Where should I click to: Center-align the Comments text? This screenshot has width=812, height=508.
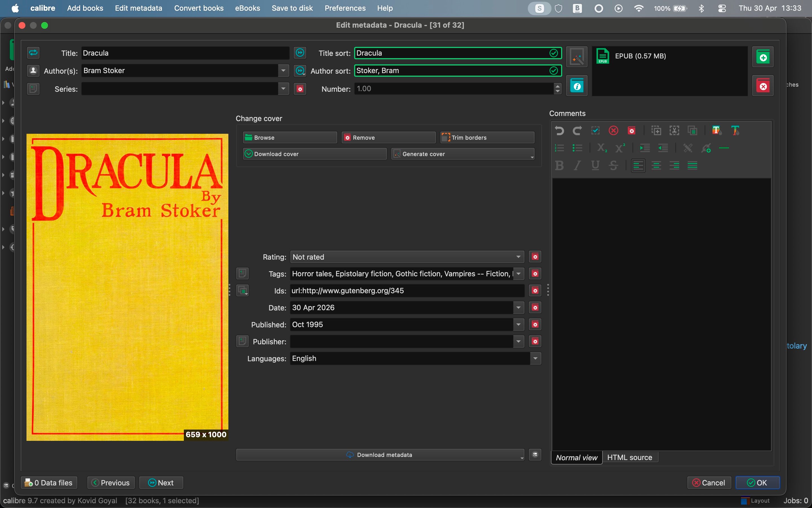[656, 165]
